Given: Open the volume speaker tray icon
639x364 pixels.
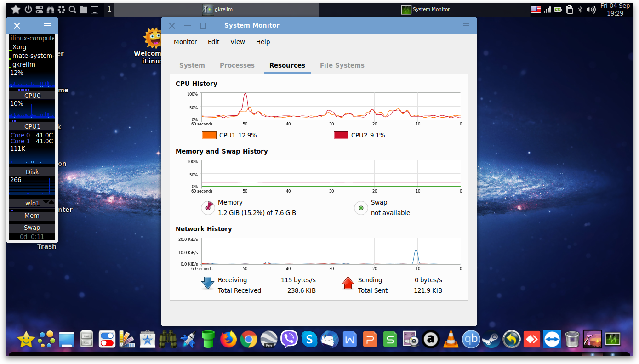Looking at the screenshot, I should tap(591, 9).
